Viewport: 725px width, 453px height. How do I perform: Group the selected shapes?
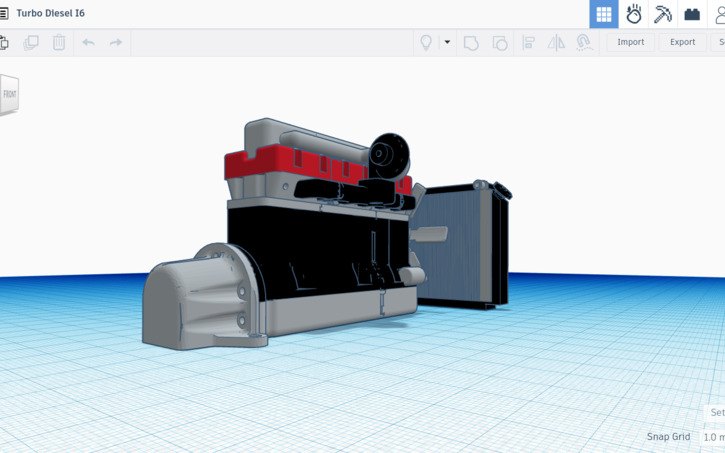471,43
